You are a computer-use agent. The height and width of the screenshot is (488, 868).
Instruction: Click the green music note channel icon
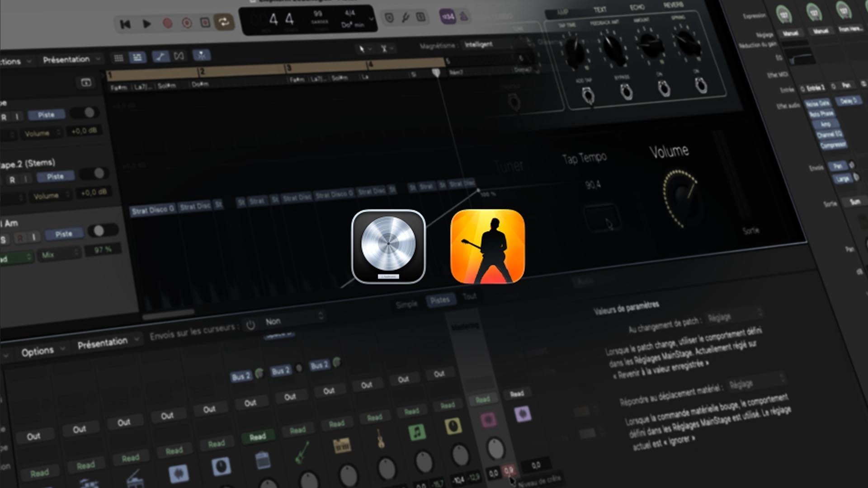[417, 432]
